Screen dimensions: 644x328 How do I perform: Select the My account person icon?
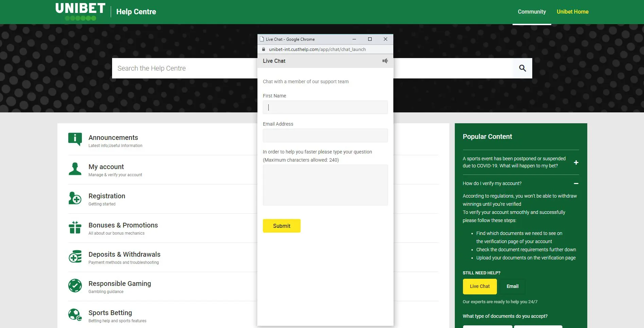(x=75, y=168)
